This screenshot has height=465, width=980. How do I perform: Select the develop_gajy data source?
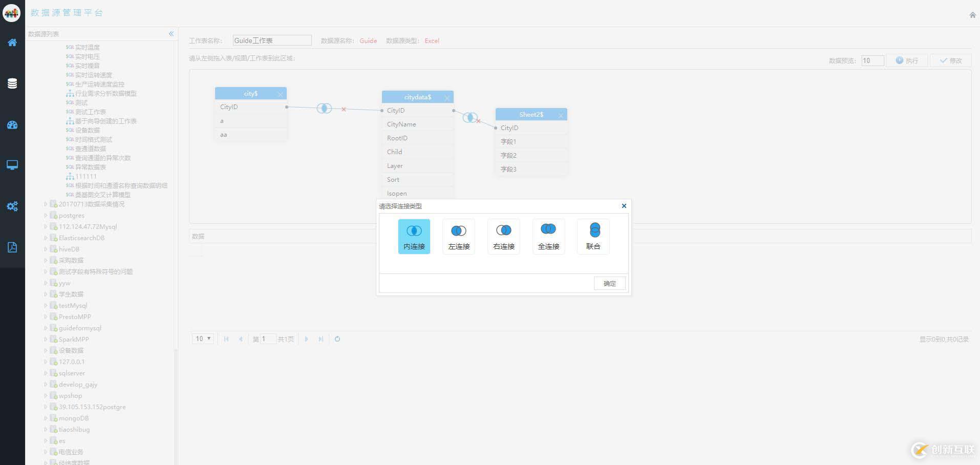pos(78,385)
